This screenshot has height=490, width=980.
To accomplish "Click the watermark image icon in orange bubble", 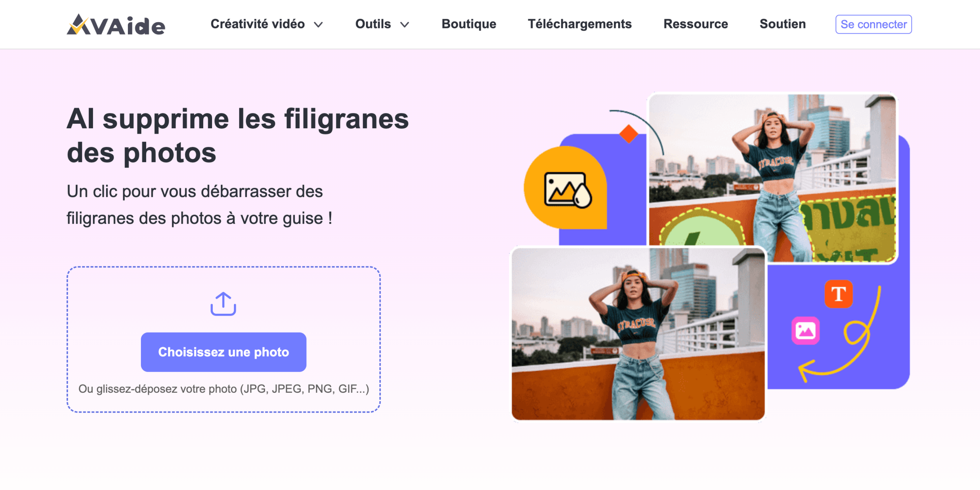I will click(x=567, y=190).
